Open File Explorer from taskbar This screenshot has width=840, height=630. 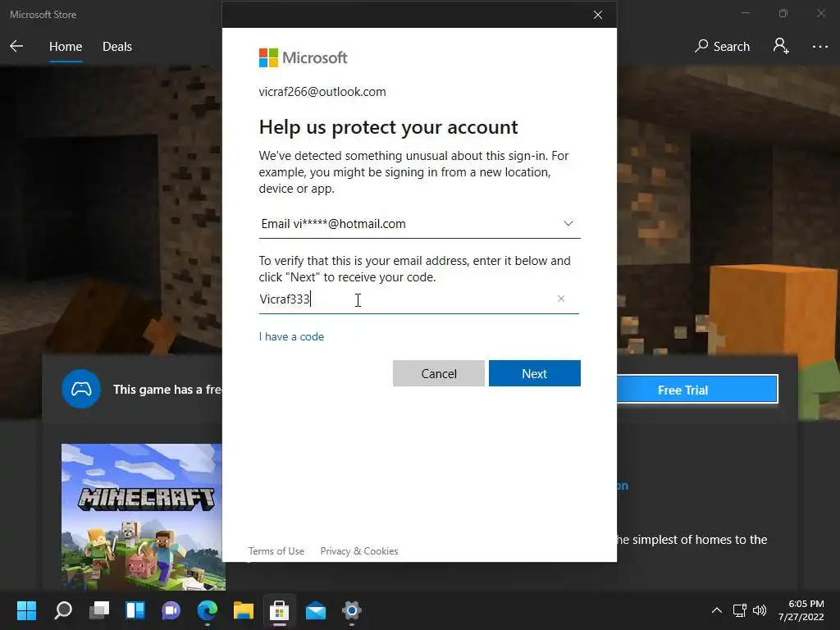243,610
